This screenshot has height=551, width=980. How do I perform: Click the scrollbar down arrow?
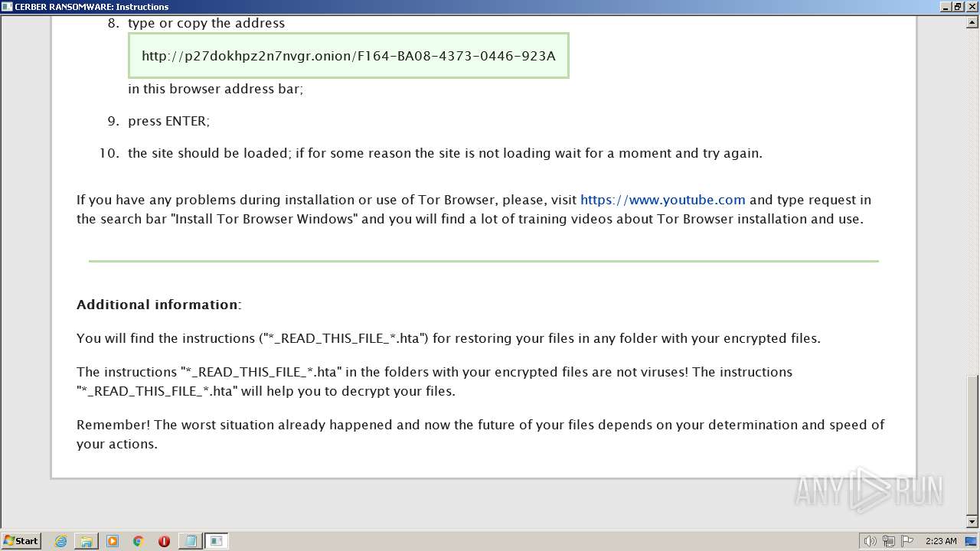click(x=972, y=521)
